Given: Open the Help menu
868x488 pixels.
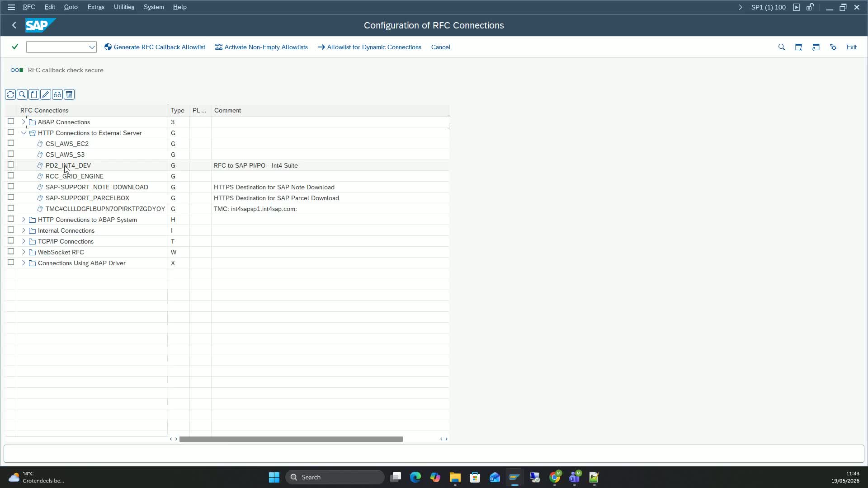Looking at the screenshot, I should coord(179,7).
